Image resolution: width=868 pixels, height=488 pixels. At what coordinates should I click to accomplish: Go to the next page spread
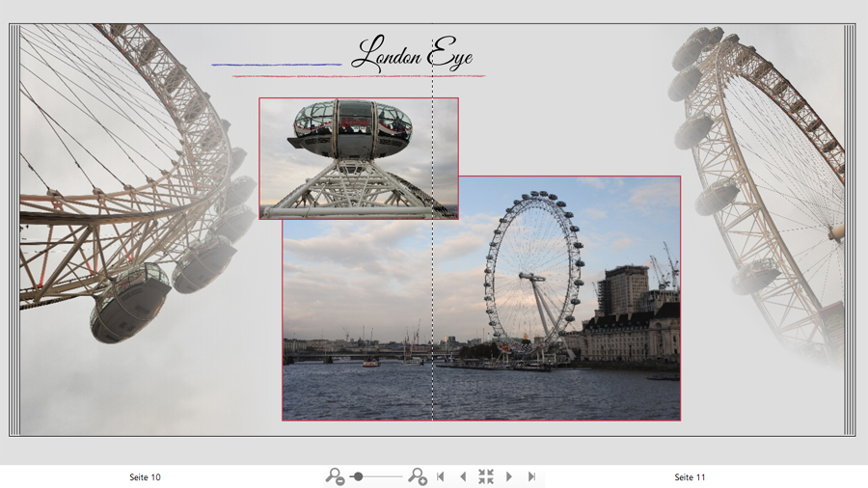[508, 476]
